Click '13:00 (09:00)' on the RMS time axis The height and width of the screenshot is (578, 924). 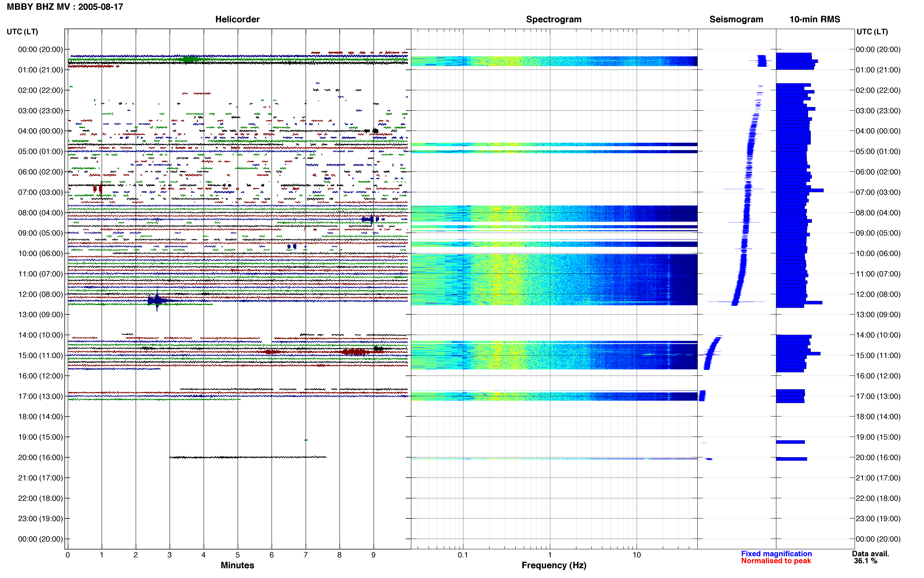click(x=878, y=315)
